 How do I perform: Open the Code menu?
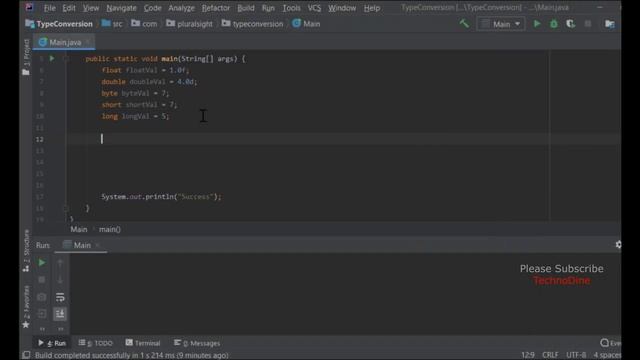pyautogui.click(x=152, y=8)
